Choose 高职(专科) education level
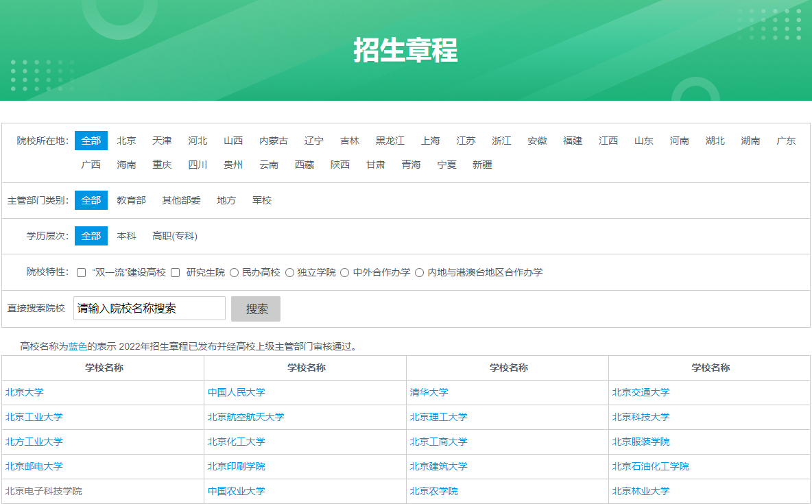 coord(175,236)
